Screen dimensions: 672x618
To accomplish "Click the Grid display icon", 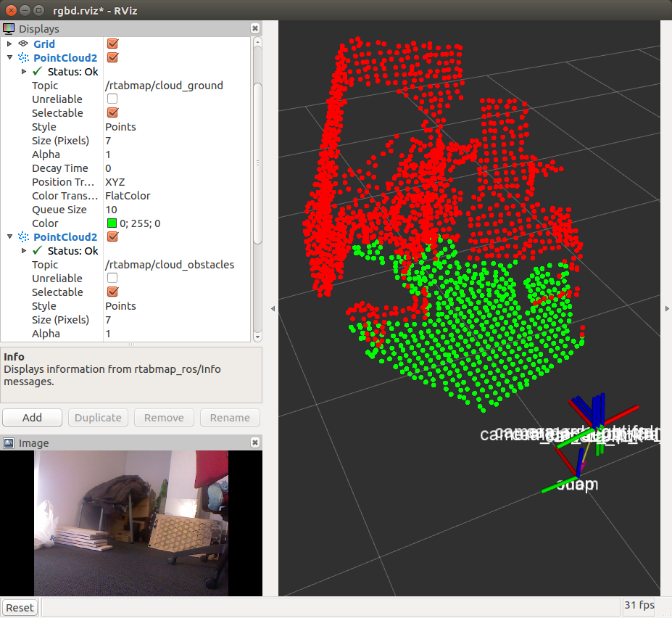I will 23,44.
